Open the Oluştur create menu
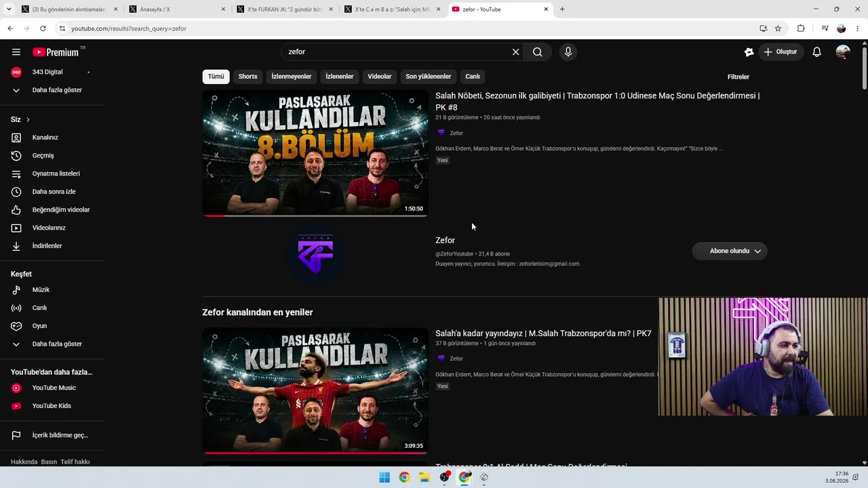868x488 pixels. pyautogui.click(x=781, y=52)
